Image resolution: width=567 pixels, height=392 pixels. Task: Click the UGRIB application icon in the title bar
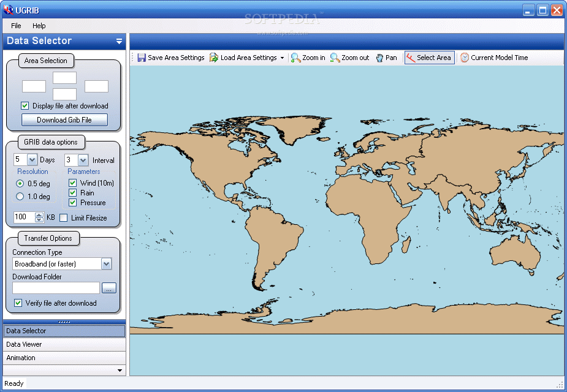click(8, 10)
